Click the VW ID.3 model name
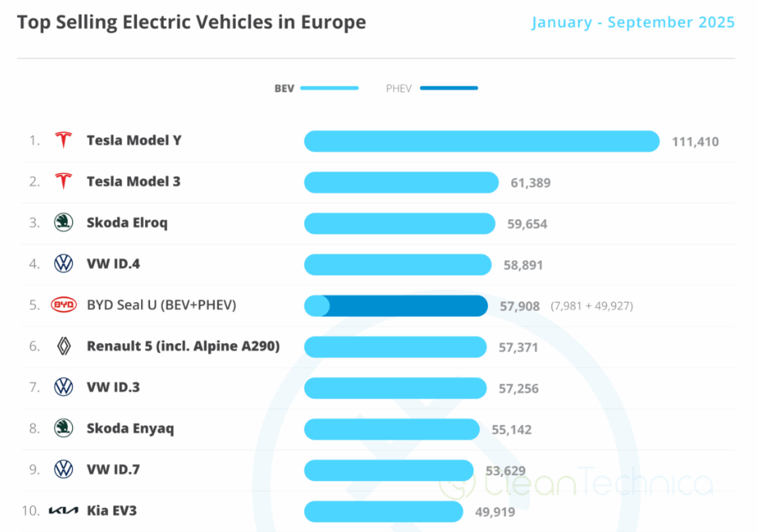The height and width of the screenshot is (532, 774). tap(113, 388)
